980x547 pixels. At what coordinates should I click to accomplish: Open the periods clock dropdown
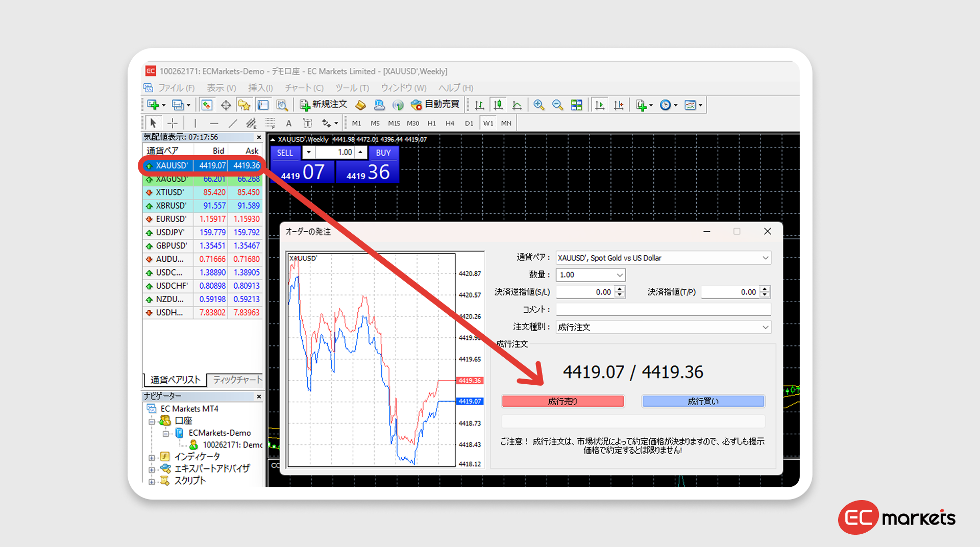(x=669, y=105)
